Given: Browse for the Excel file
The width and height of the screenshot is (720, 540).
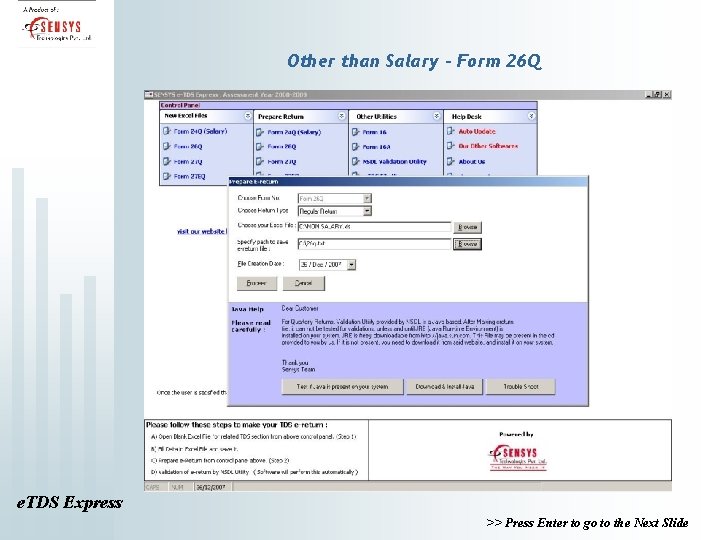Looking at the screenshot, I should click(x=467, y=227).
